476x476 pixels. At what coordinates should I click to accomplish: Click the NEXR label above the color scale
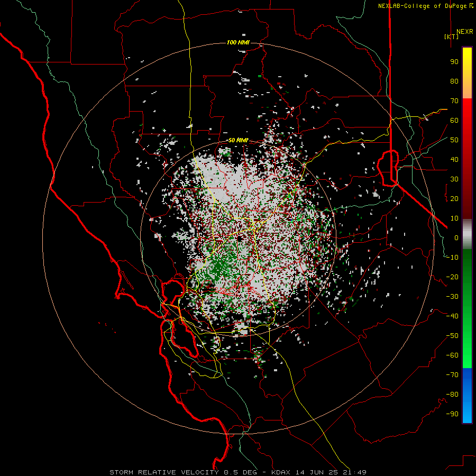tap(464, 32)
